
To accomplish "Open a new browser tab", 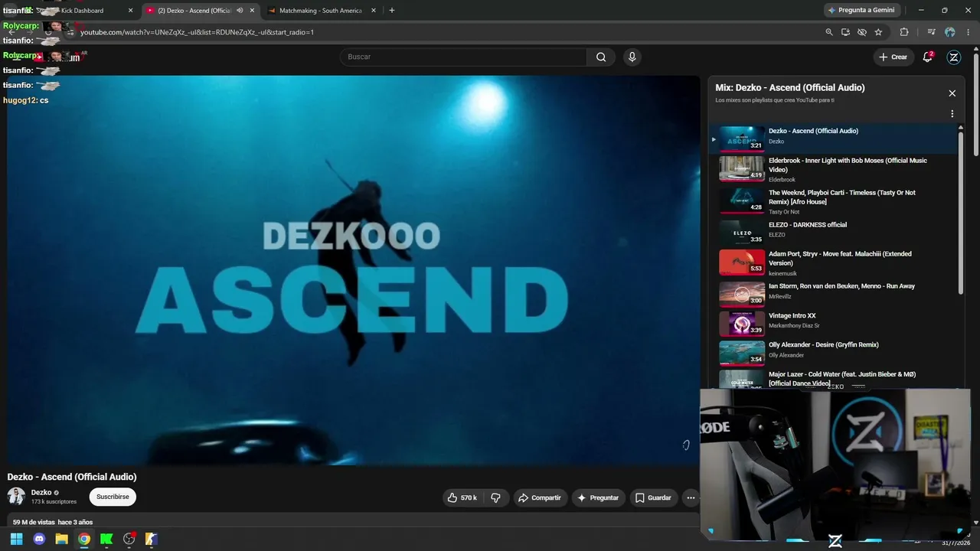I will point(392,11).
